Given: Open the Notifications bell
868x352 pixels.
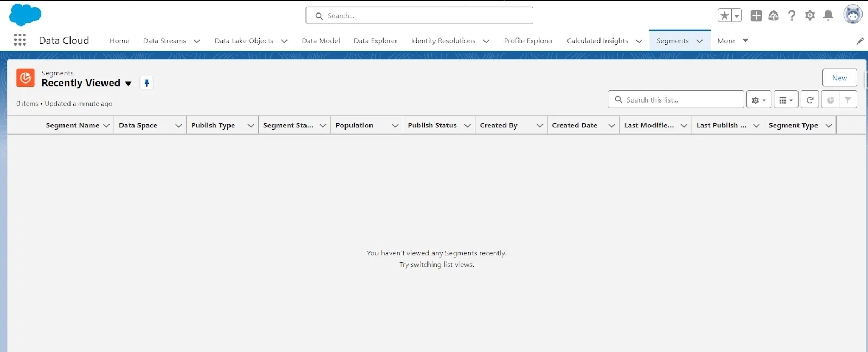Looking at the screenshot, I should [x=828, y=16].
